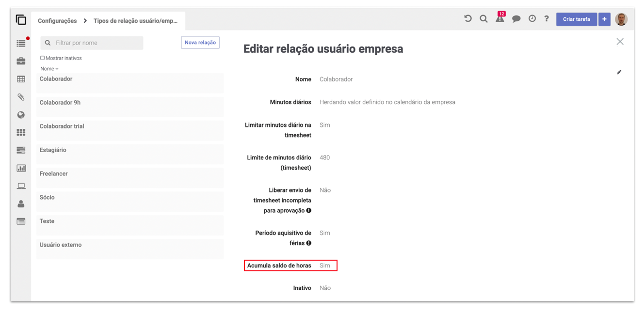The image size is (644, 312).
Task: Click the undo history arrow icon
Action: point(468,19)
